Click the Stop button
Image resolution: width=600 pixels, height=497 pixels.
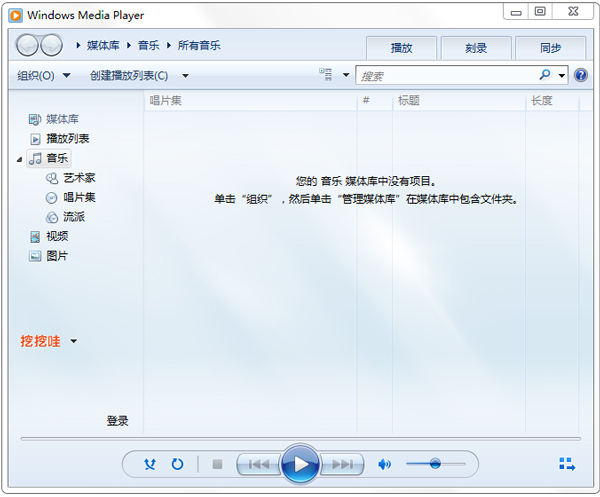tap(217, 464)
